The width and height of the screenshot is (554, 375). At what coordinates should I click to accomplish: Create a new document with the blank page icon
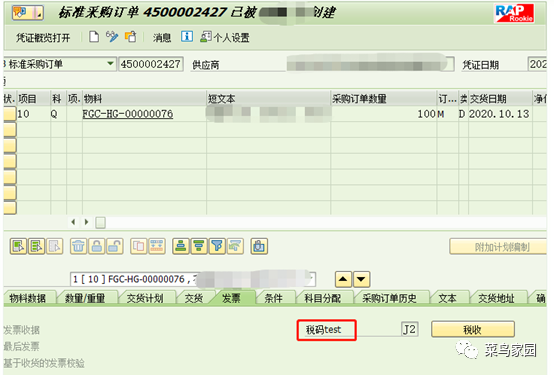click(x=94, y=36)
